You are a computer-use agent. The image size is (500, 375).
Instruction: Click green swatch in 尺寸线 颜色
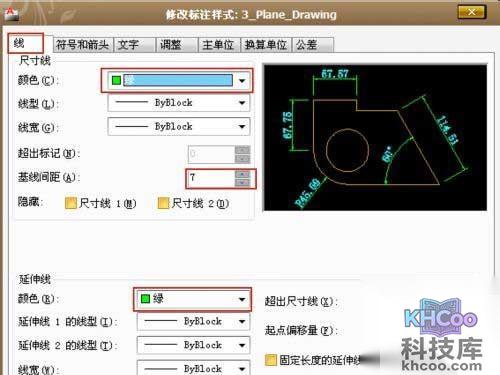[x=116, y=80]
